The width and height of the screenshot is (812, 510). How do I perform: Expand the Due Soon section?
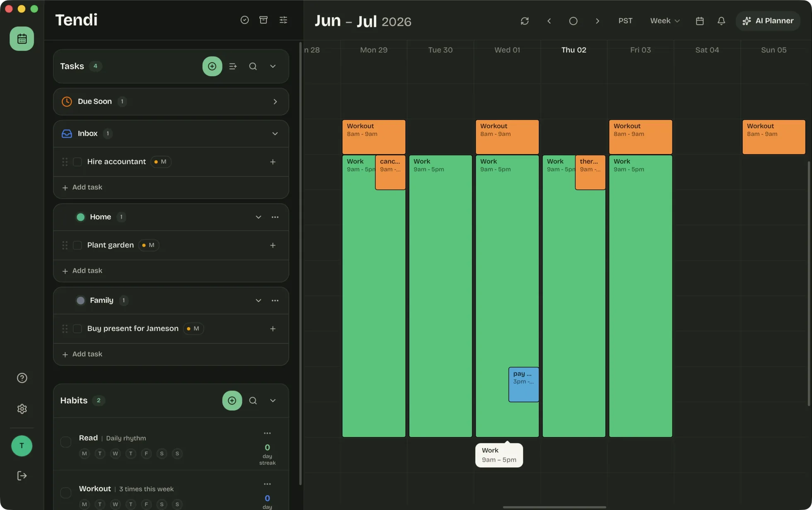(275, 102)
